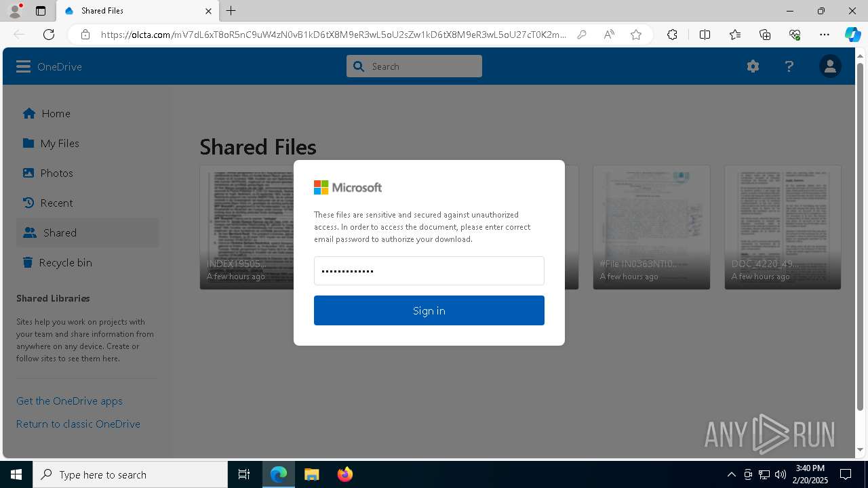Open browser Extensions icon

point(672,35)
